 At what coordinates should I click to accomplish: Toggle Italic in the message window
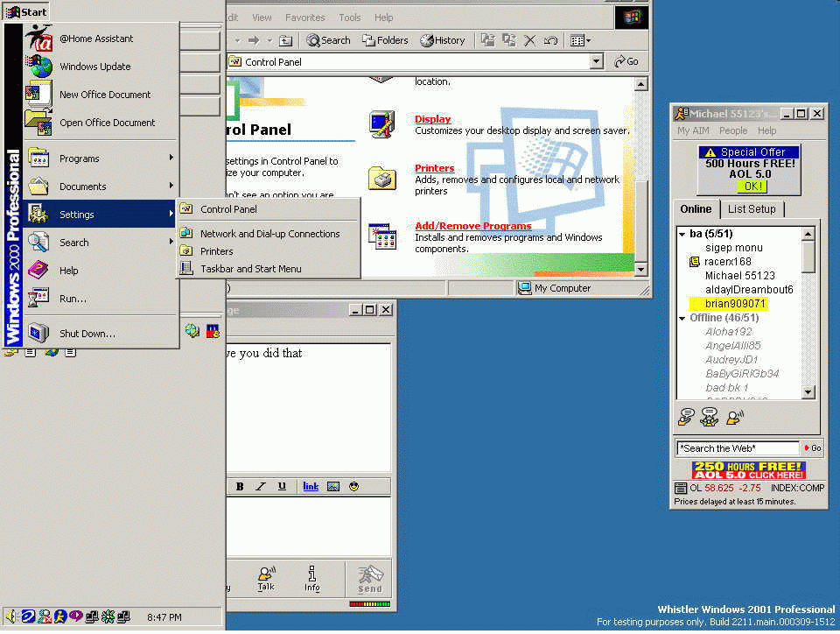click(261, 486)
